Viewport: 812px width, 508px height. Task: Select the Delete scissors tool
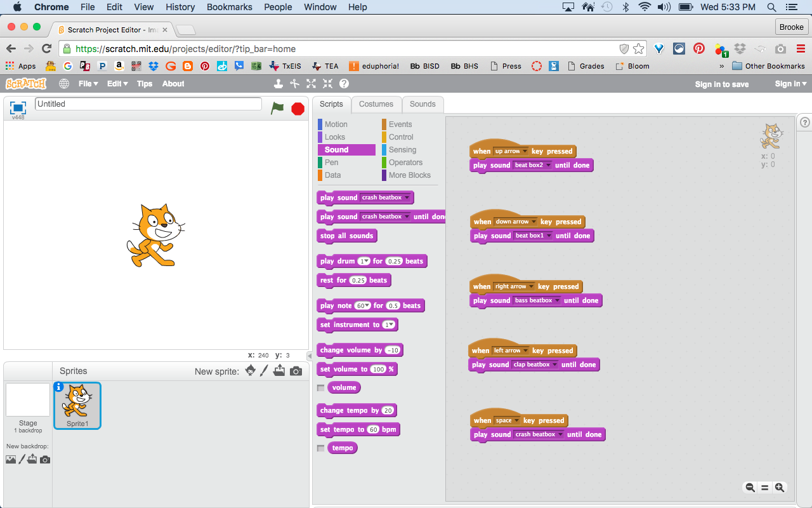tap(294, 83)
